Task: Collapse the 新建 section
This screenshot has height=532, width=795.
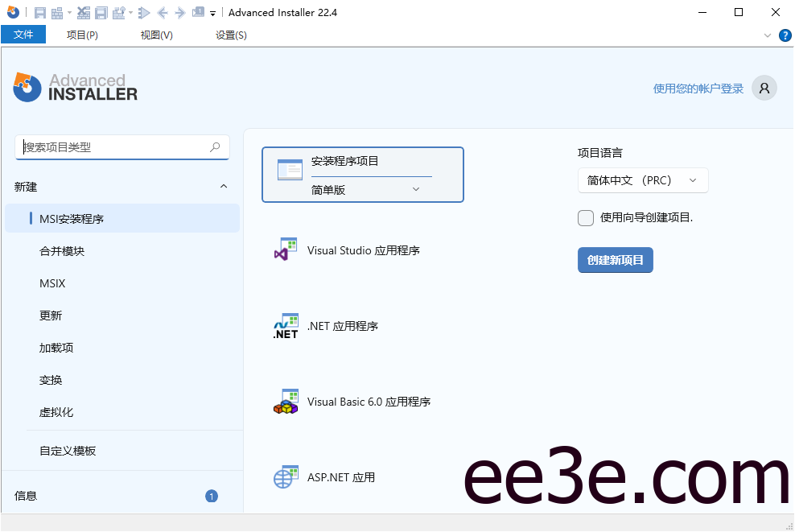Action: 224,186
